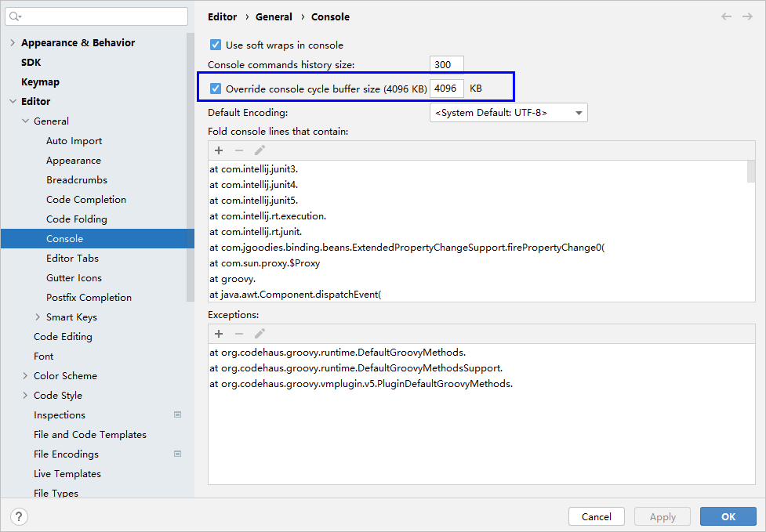Viewport: 766px width, 532px height.
Task: Toggle Override console cycle buffer size checkbox
Action: [x=216, y=89]
